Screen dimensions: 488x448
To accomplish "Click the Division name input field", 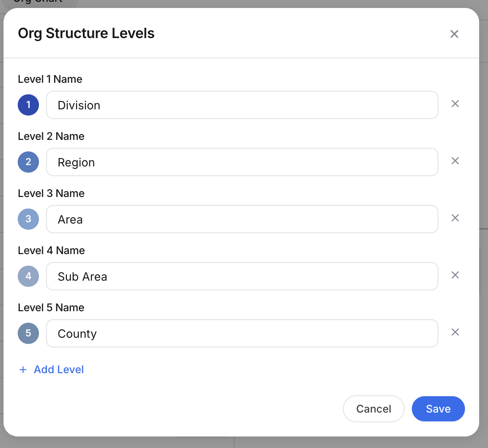I will coord(242,105).
